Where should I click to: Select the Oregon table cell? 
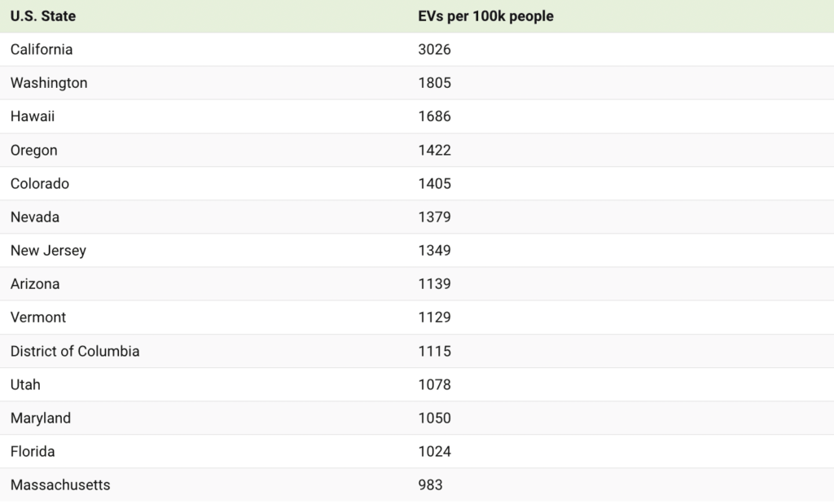(34, 150)
